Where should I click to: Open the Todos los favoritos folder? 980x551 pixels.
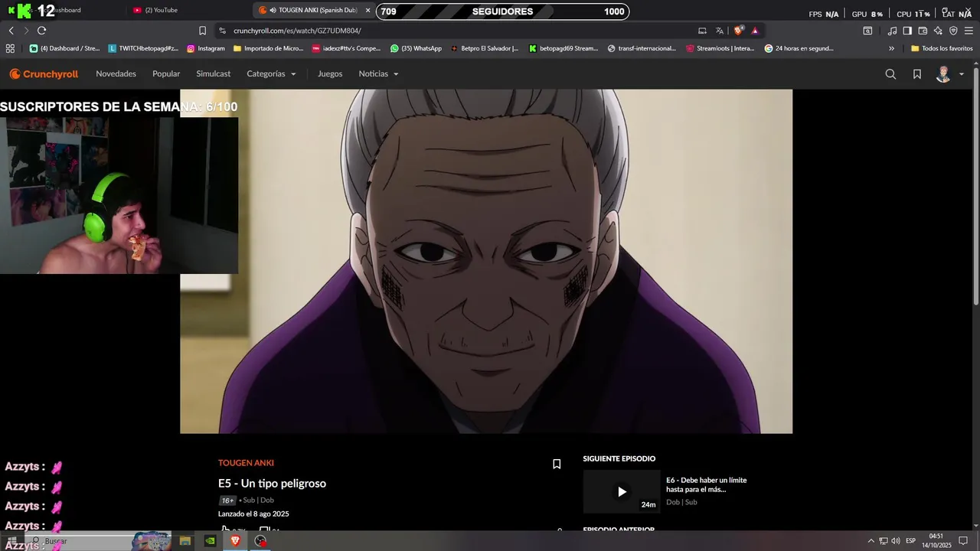coord(942,48)
